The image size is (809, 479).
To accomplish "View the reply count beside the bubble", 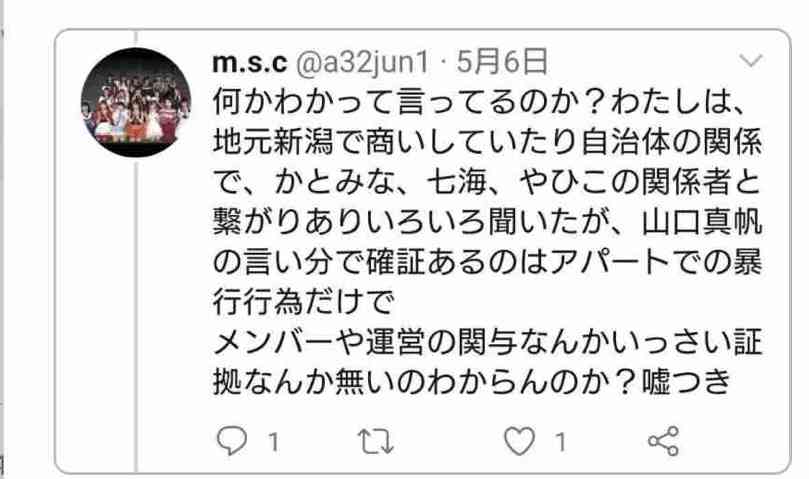I will pyautogui.click(x=273, y=442).
